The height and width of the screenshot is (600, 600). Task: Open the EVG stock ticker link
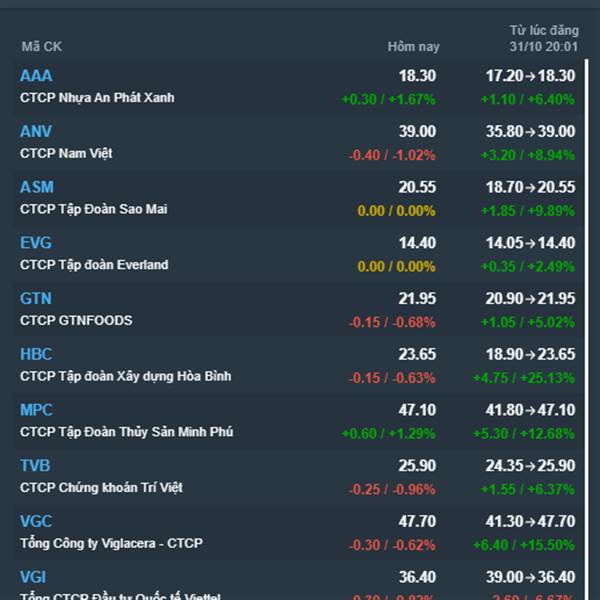click(36, 243)
